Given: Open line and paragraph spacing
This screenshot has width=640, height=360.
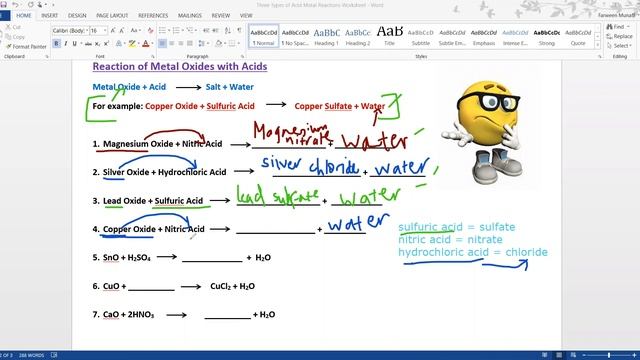Looking at the screenshot, I should (202, 43).
